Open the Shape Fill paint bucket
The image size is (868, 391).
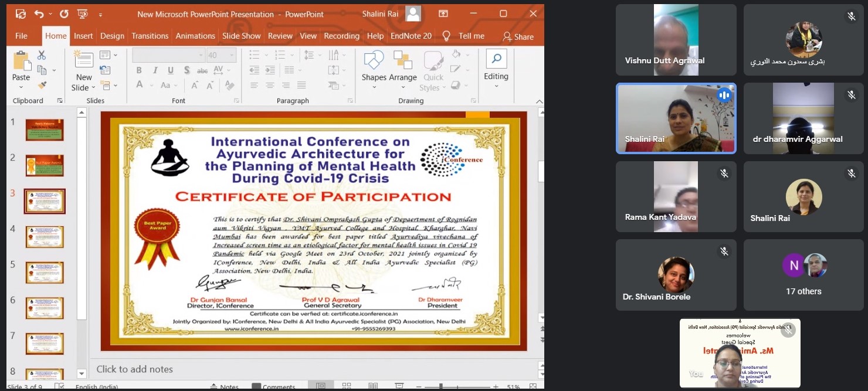pyautogui.click(x=456, y=55)
